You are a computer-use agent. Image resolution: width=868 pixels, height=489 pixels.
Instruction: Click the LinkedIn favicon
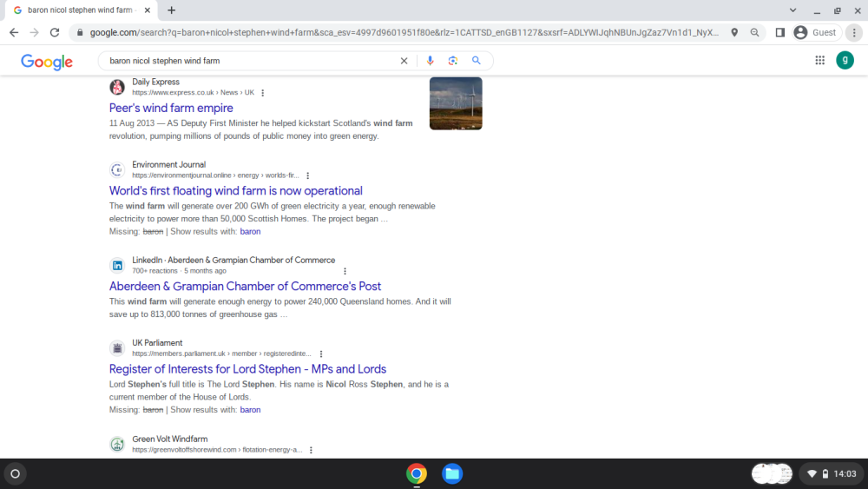(x=117, y=265)
